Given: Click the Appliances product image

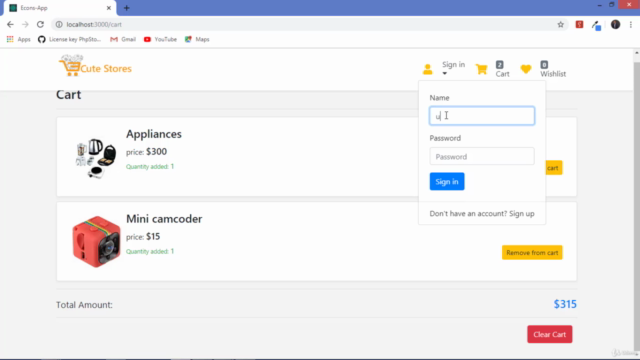Looking at the screenshot, I should (96, 158).
